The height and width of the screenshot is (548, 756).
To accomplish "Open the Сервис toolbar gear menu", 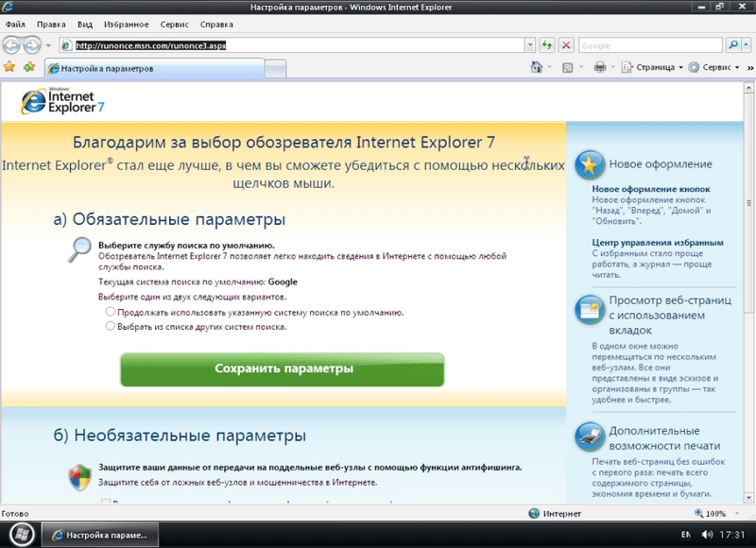I will (x=714, y=67).
